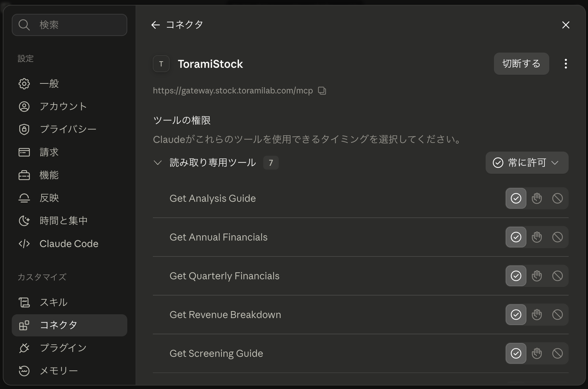This screenshot has height=389, width=588.
Task: Open the 反映 settings page
Action: [70, 198]
